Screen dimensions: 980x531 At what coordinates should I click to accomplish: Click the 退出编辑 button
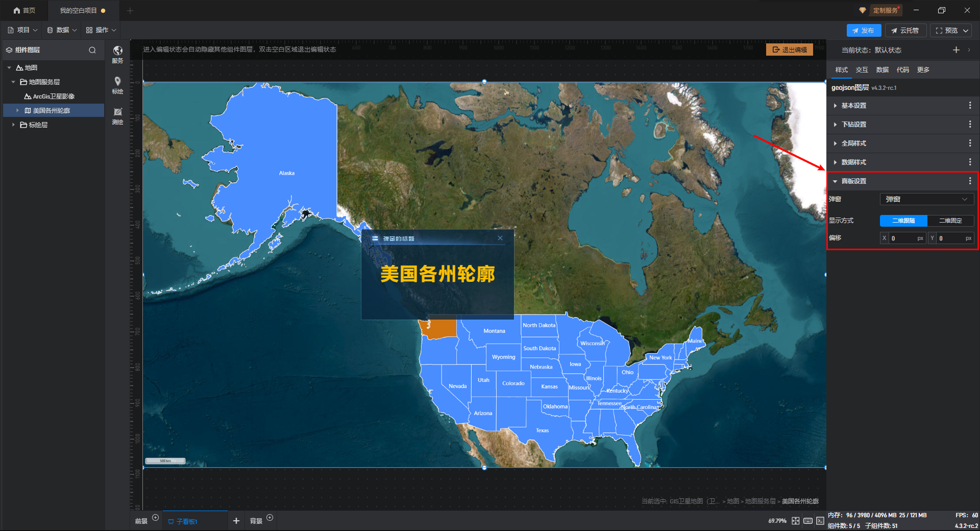(789, 50)
